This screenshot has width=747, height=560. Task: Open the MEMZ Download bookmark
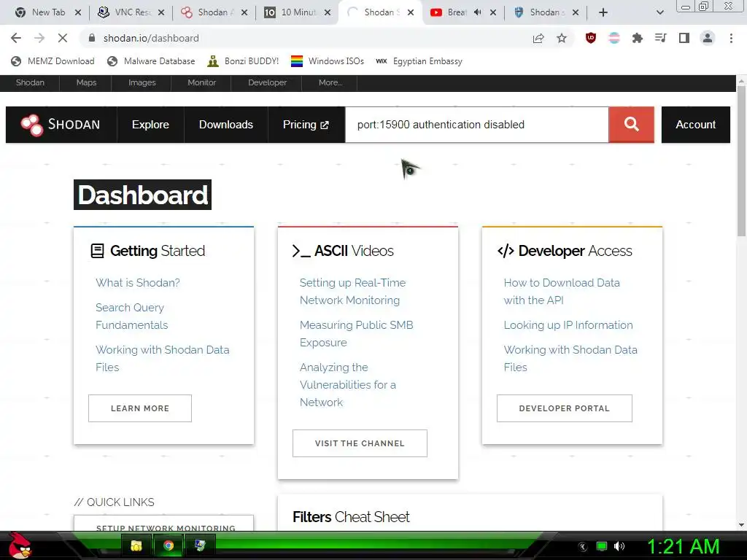[53, 61]
